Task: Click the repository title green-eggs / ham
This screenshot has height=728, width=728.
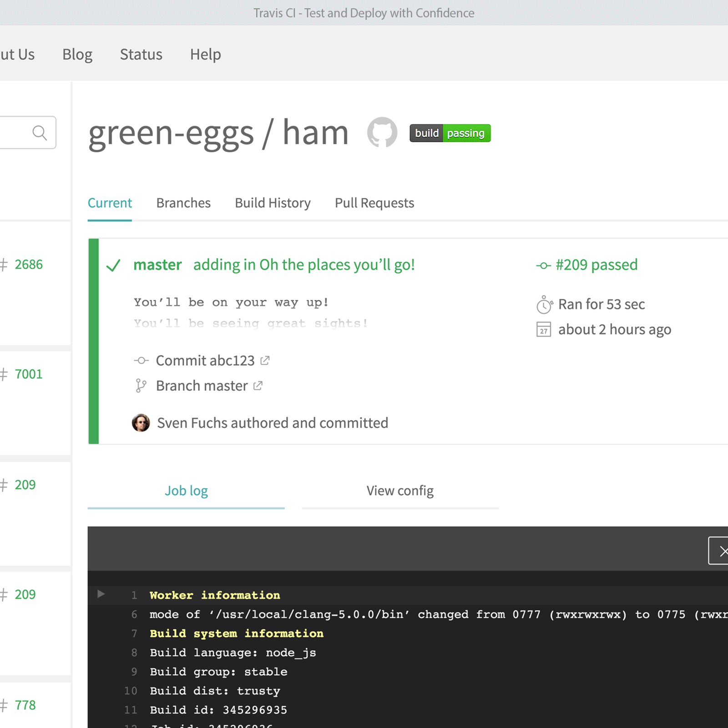Action: click(218, 133)
